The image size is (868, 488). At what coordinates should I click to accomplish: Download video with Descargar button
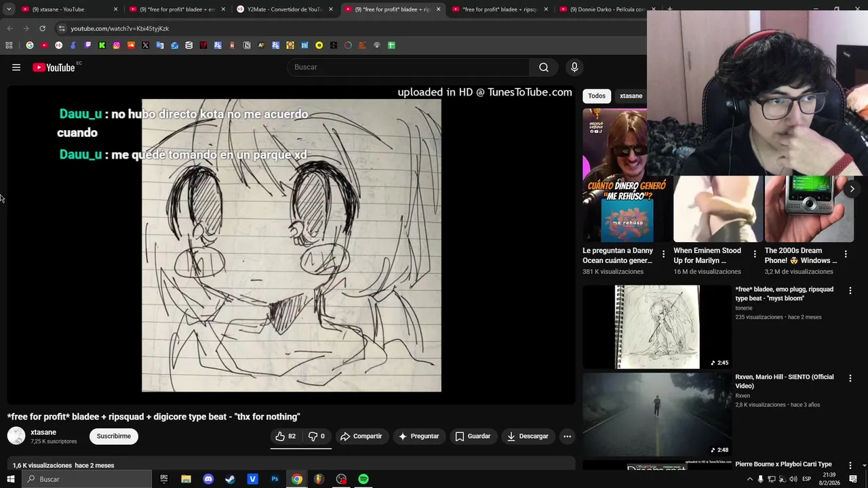click(528, 436)
